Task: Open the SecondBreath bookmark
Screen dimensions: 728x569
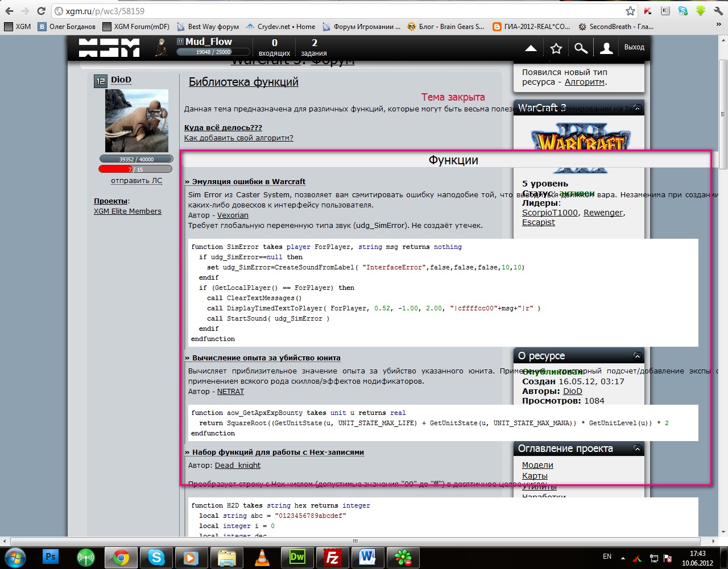Action: click(x=615, y=26)
